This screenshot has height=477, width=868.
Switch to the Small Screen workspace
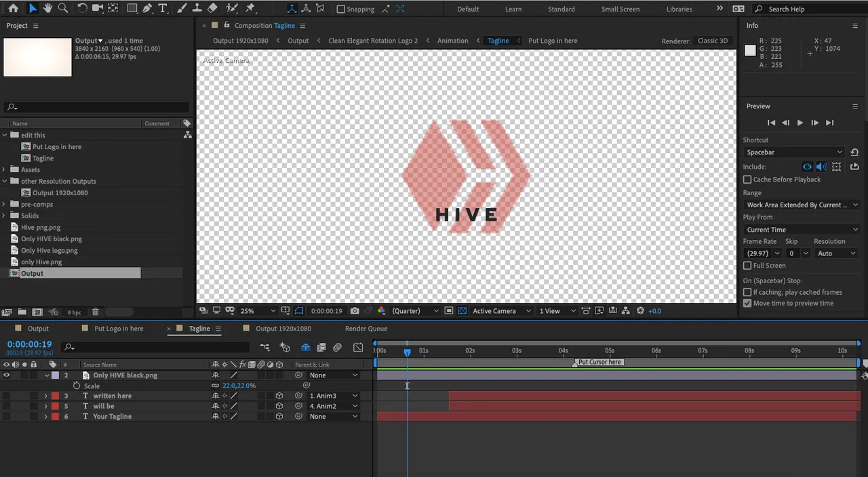click(620, 9)
